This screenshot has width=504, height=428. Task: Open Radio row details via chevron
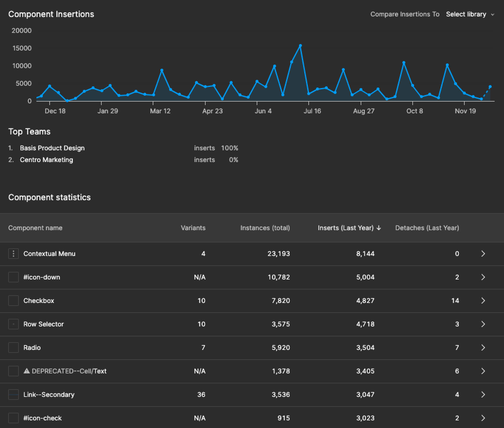point(483,348)
